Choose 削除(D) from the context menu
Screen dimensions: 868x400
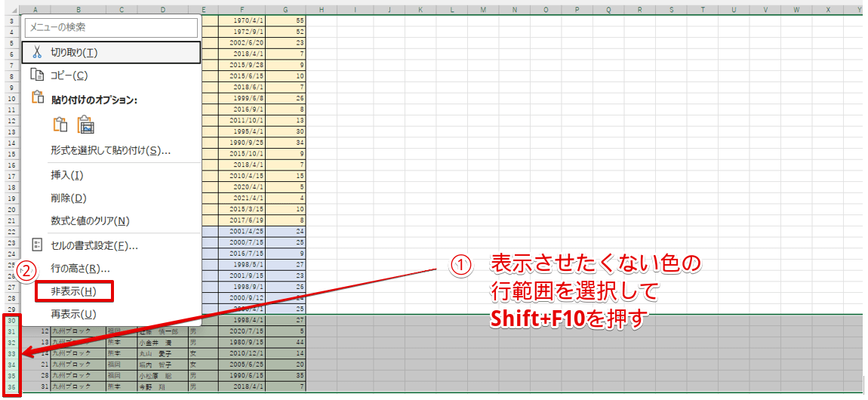point(111,198)
